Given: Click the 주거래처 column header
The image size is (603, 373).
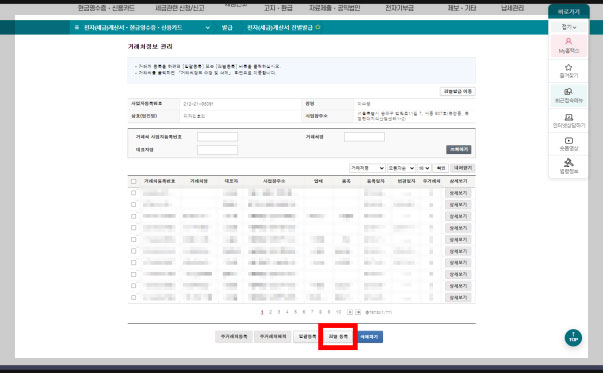Looking at the screenshot, I should (431, 181).
